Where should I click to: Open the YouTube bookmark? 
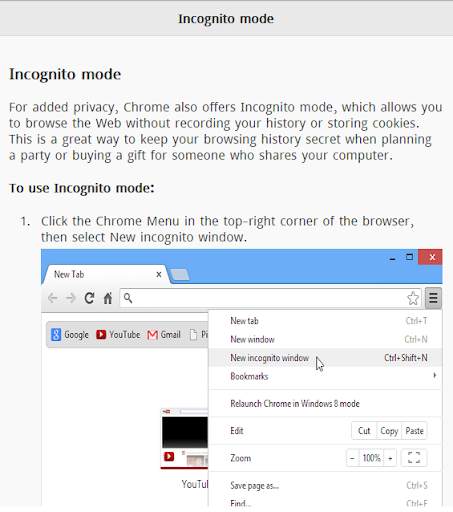[118, 334]
